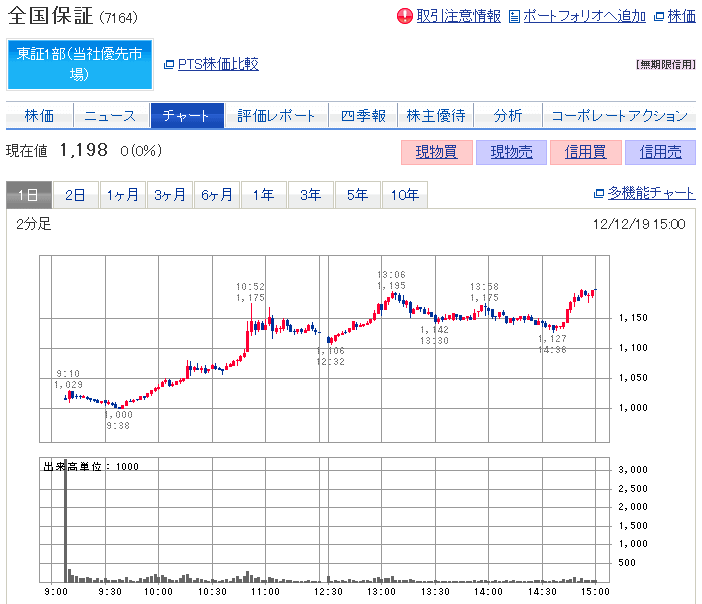Switch to the ニュース tab

[110, 116]
